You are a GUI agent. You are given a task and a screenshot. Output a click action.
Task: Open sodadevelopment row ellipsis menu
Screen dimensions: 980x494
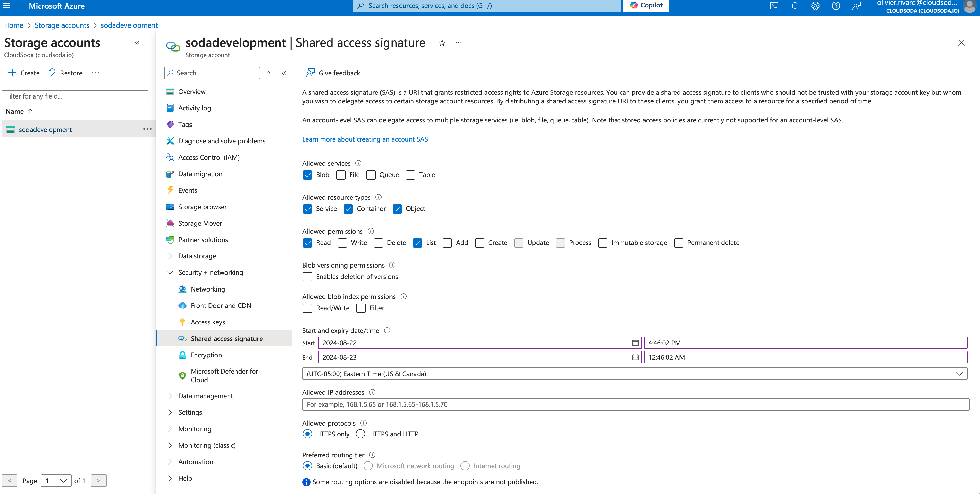click(147, 129)
